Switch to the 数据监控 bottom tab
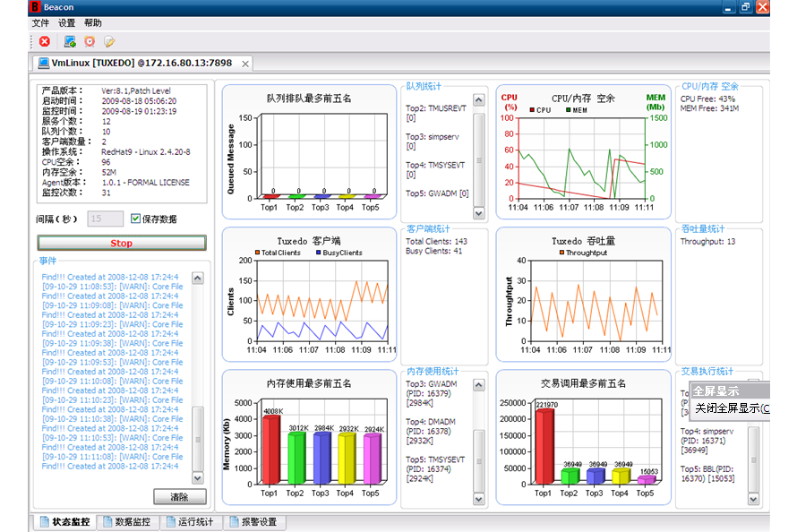 (127, 522)
